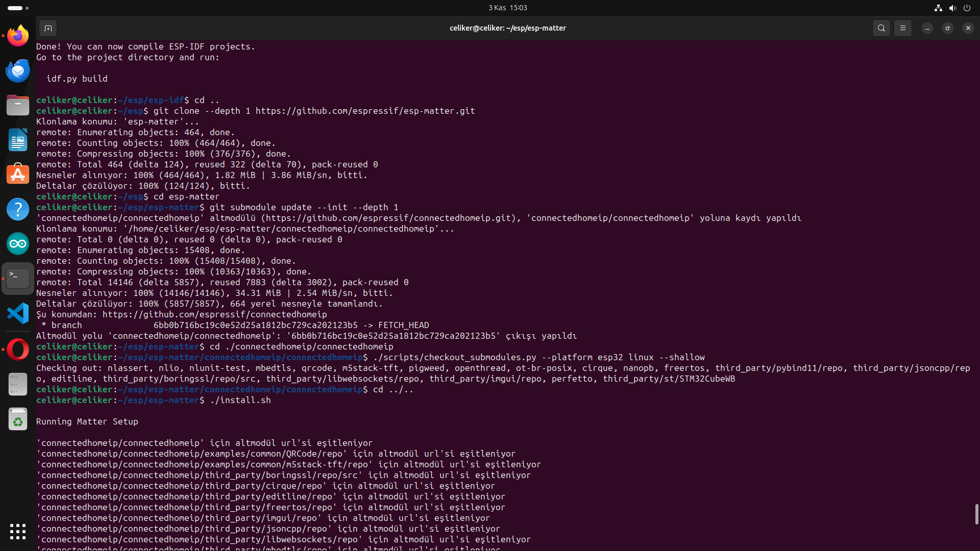
Task: Open the Help dock icon
Action: [x=18, y=209]
